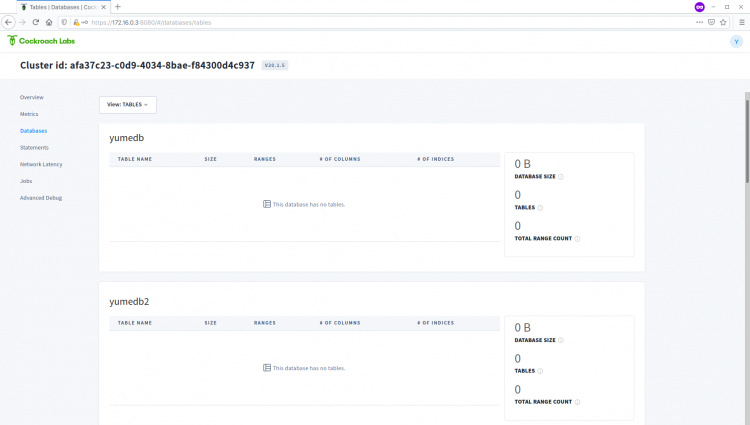The image size is (750, 425).
Task: Open Advanced Debug page
Action: (x=40, y=198)
